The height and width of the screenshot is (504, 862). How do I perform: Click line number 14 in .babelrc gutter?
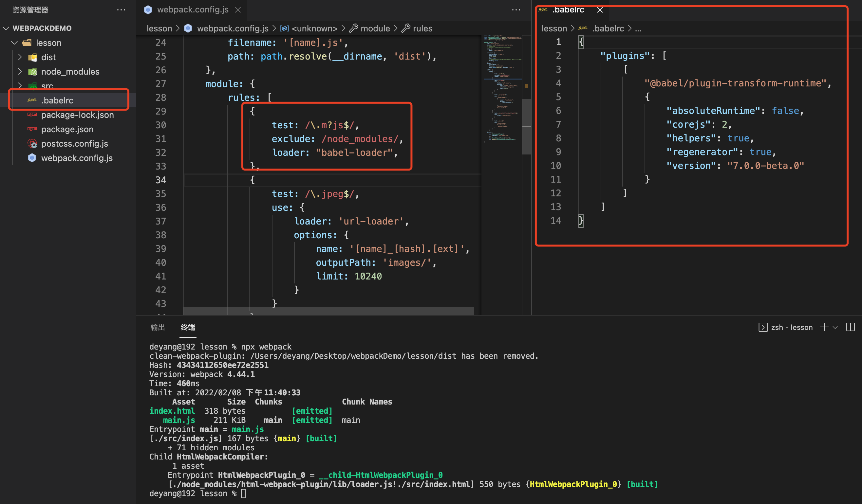[x=555, y=221]
